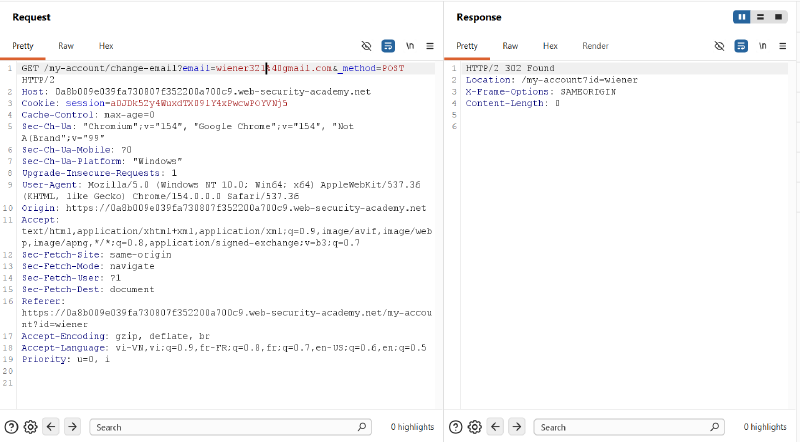Click the Sec-Ch-Ua-Platform header line
The height and width of the screenshot is (442, 800).
[102, 161]
